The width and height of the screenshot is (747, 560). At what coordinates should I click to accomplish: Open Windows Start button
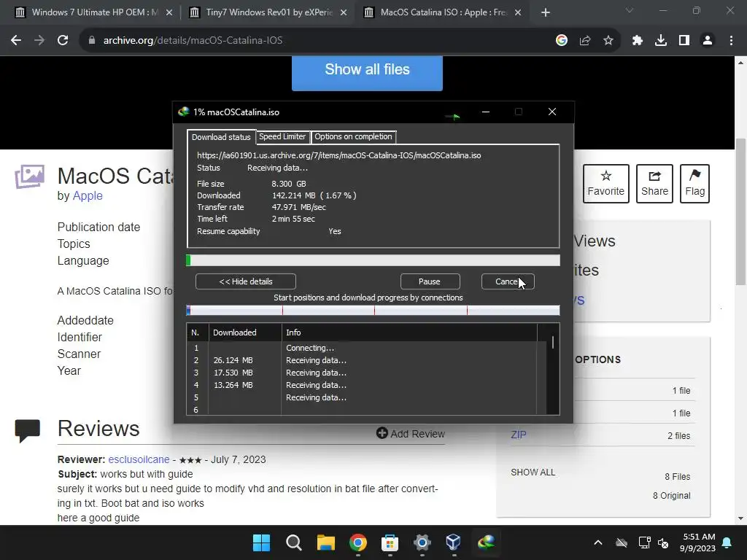coord(261,542)
